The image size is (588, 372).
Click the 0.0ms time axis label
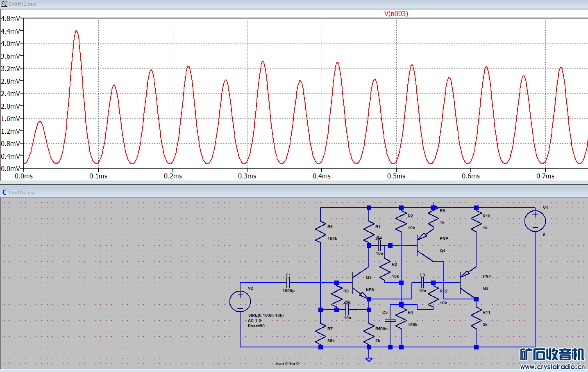click(24, 176)
